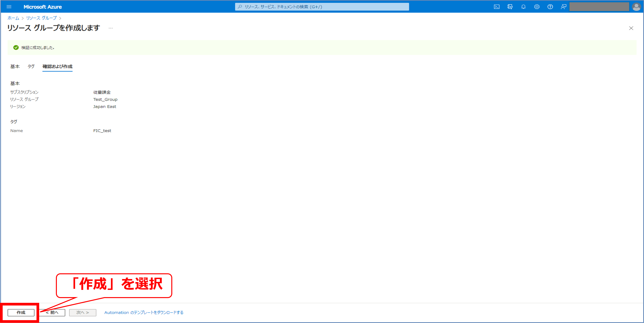
Task: Open feedback icon
Action: pos(564,7)
